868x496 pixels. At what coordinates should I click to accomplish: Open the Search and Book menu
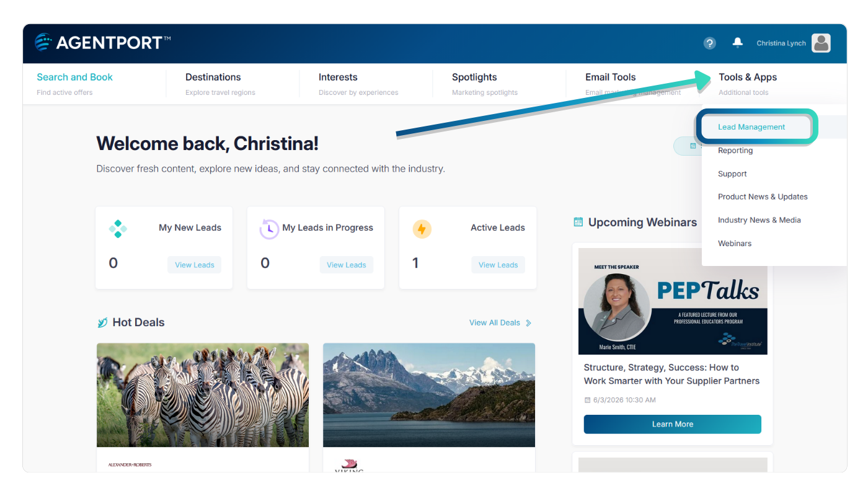pyautogui.click(x=75, y=84)
